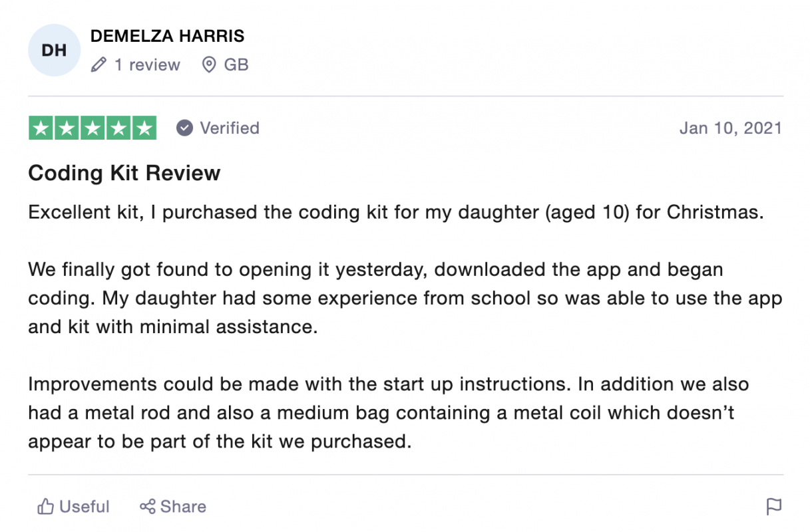The width and height of the screenshot is (810, 532).
Task: Click the thumbs-up icon
Action: point(45,507)
